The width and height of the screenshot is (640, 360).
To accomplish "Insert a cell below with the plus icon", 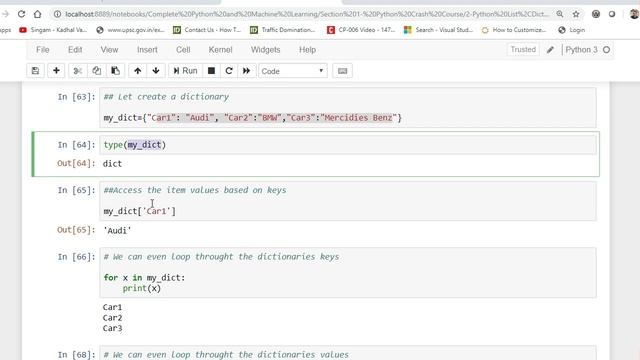I will [56, 71].
